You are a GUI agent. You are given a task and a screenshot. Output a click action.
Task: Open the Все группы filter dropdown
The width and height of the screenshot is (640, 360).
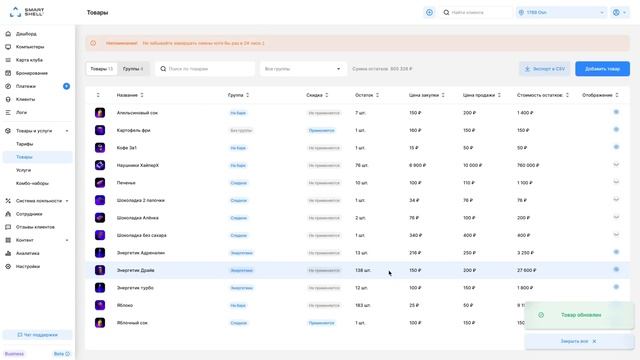[303, 69]
